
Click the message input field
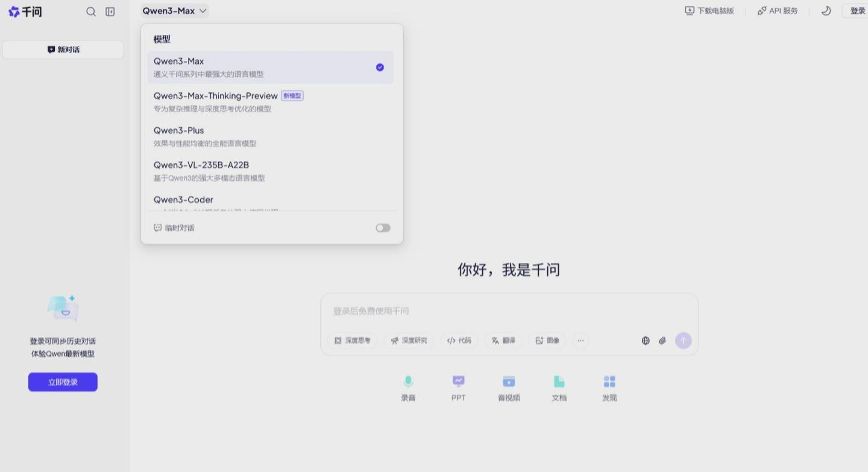[x=508, y=311]
